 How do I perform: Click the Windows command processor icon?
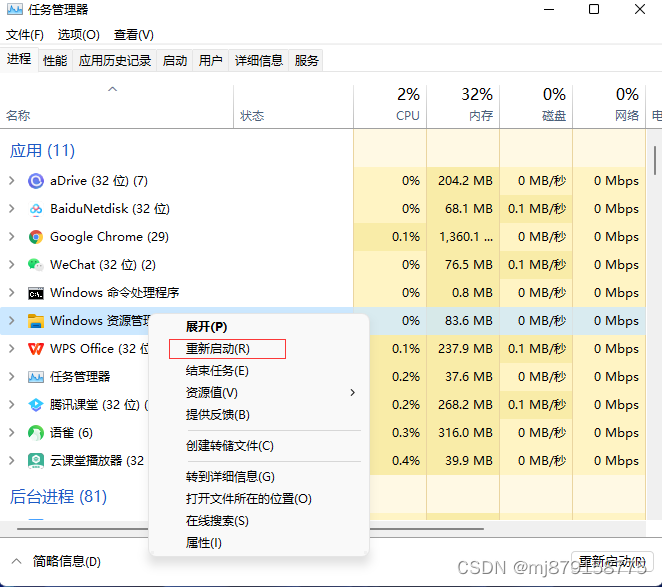(36, 293)
